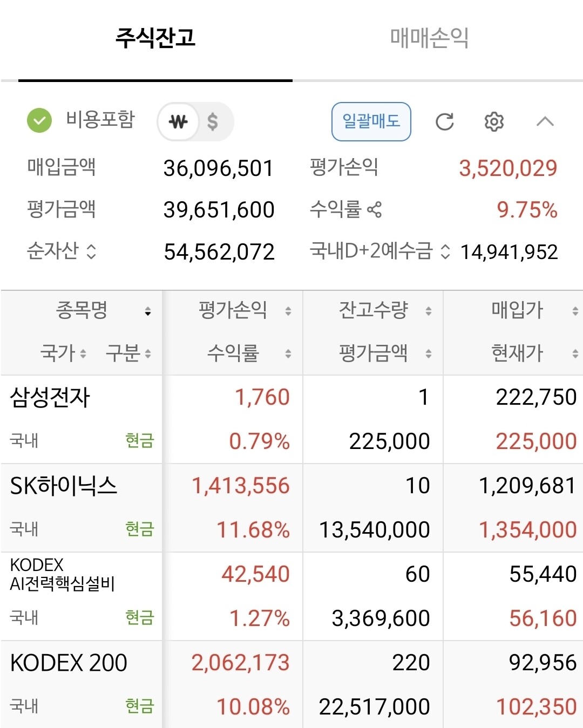Viewport: 583px width, 728px height.
Task: Collapse the summary panel with up chevron
Action: pyautogui.click(x=545, y=121)
